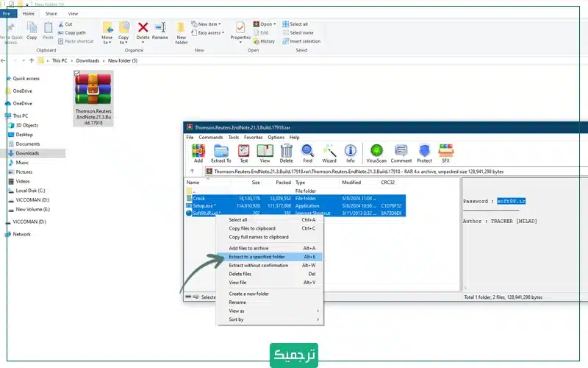Image resolution: width=588 pixels, height=368 pixels.
Task: Click the Test archive icon
Action: pyautogui.click(x=244, y=153)
